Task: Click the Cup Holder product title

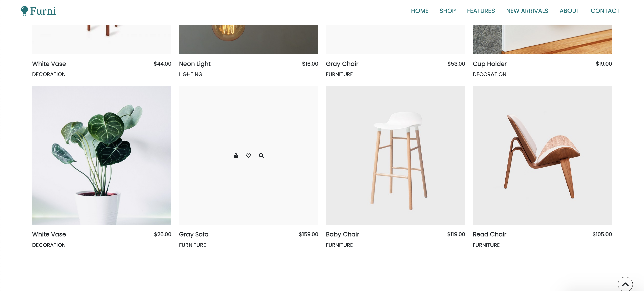Action: point(489,64)
